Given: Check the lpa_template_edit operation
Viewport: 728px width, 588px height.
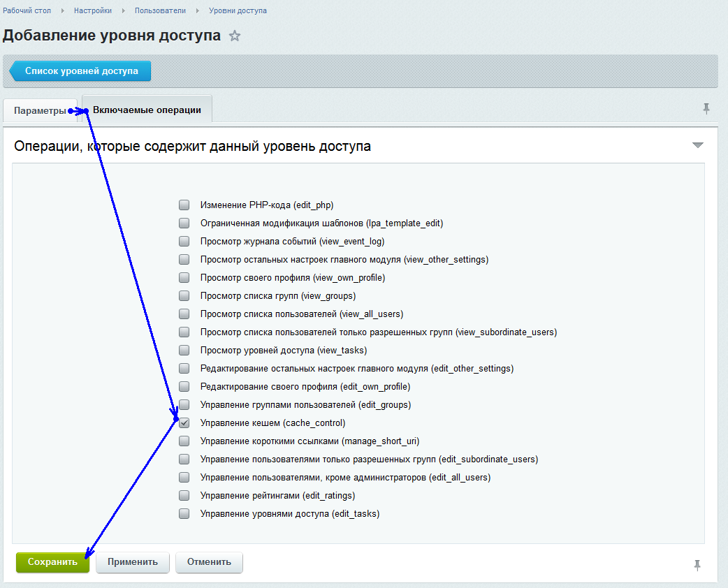Looking at the screenshot, I should 184,223.
